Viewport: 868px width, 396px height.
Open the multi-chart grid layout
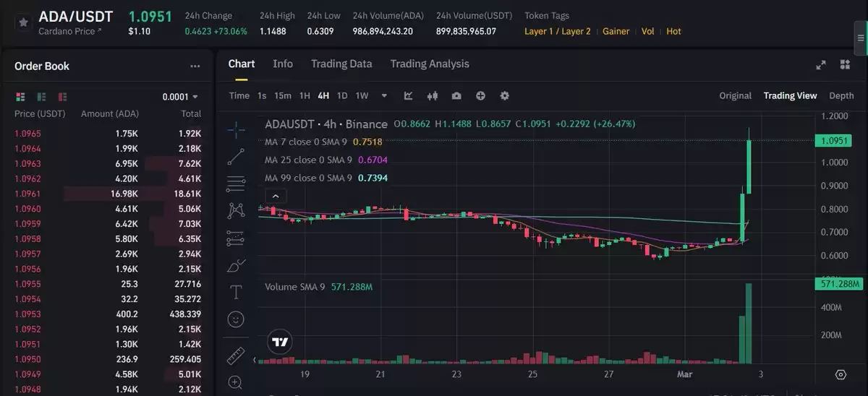point(845,64)
